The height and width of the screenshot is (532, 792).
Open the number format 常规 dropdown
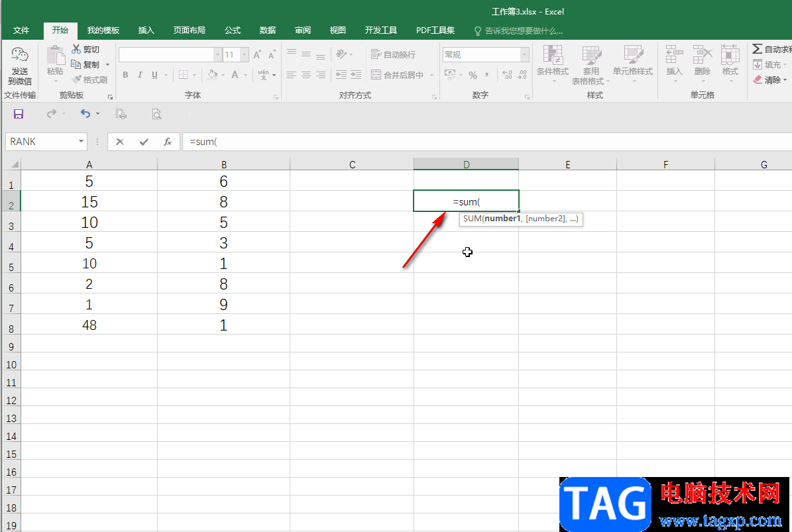point(524,54)
